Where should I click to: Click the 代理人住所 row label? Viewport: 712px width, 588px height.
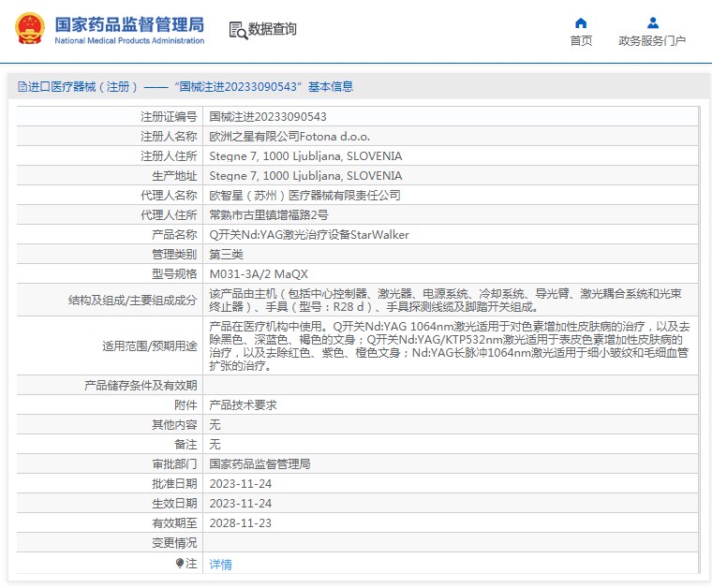click(169, 214)
